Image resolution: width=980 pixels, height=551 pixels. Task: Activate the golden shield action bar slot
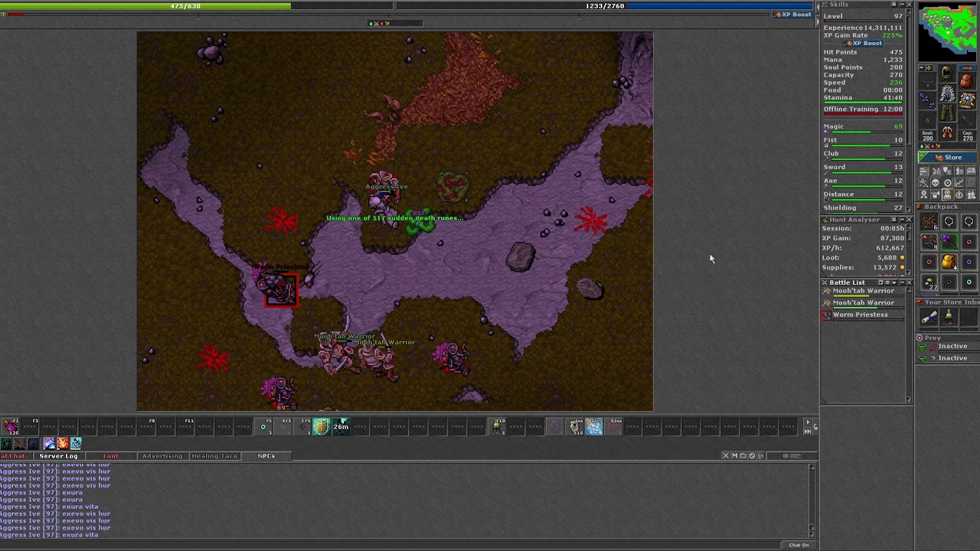[321, 426]
